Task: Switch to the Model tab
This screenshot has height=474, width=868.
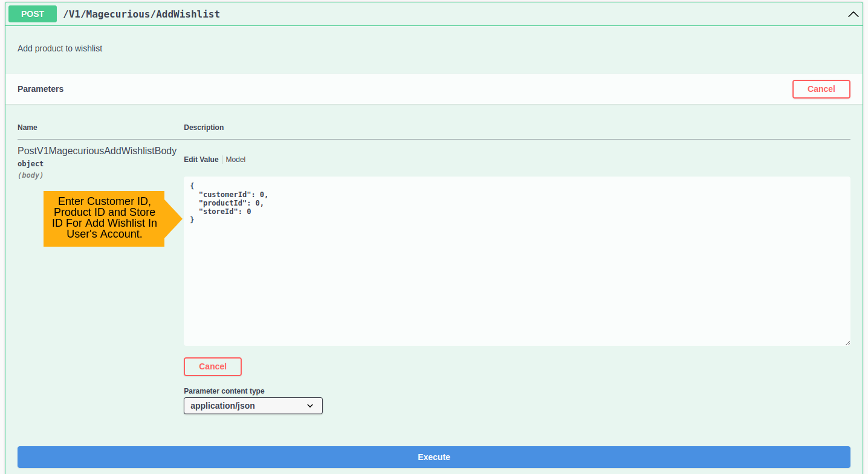Action: pyautogui.click(x=235, y=159)
